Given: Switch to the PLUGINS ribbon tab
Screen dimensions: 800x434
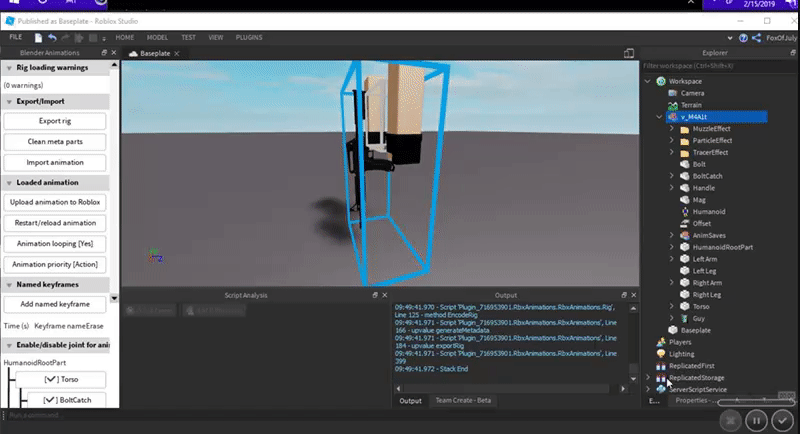Looking at the screenshot, I should [249, 38].
